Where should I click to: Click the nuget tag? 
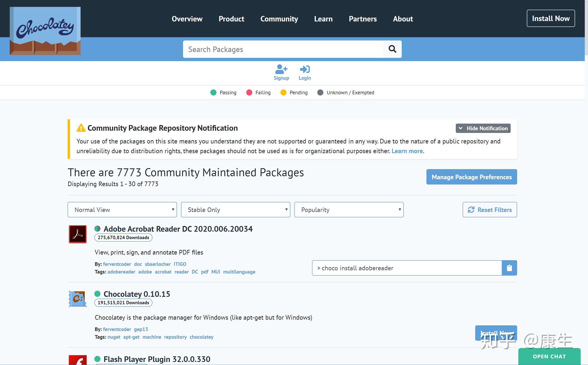pos(114,337)
